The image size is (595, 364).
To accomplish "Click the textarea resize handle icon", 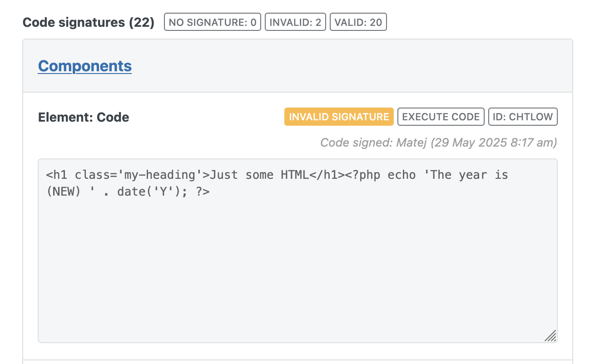I will point(550,336).
